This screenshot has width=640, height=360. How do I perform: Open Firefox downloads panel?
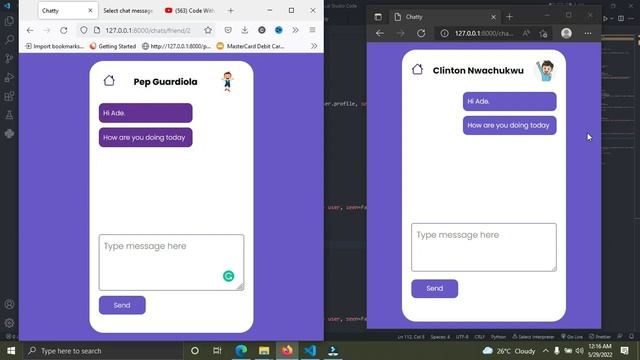[x=244, y=30]
